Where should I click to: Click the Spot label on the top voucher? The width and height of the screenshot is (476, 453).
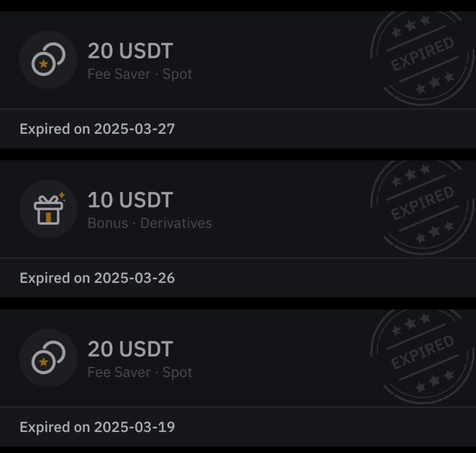tap(177, 74)
